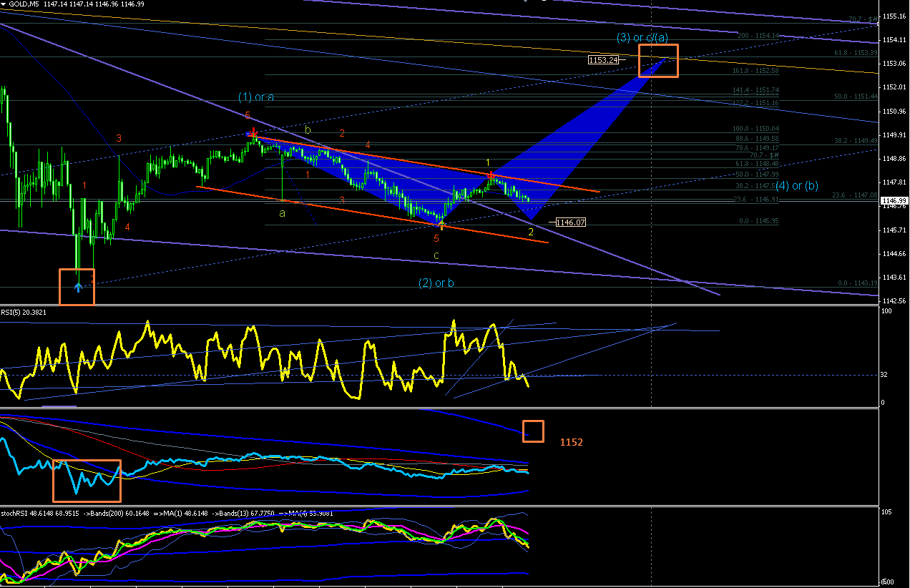
Task: Select the '(2) or b' wave label
Action: click(436, 283)
